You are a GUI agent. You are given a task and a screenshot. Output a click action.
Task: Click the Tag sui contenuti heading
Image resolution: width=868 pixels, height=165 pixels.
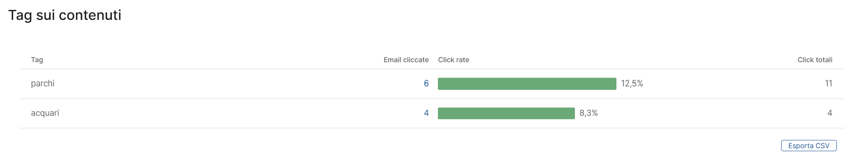[65, 15]
